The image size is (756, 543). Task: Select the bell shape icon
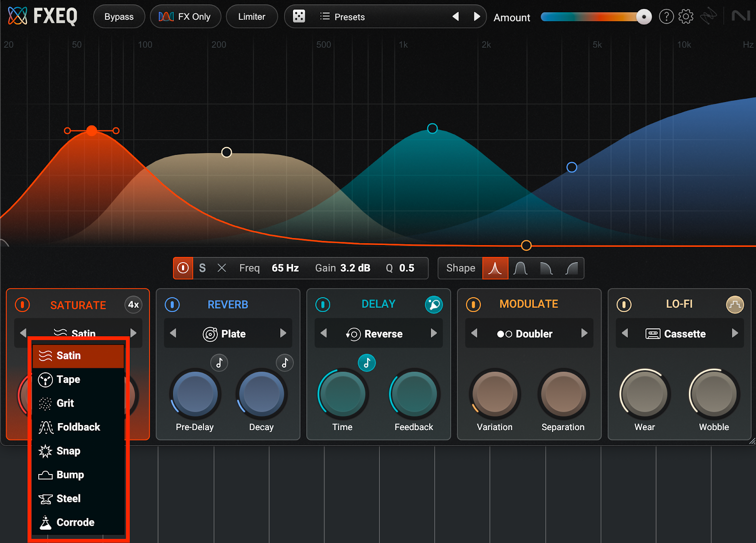(x=495, y=268)
